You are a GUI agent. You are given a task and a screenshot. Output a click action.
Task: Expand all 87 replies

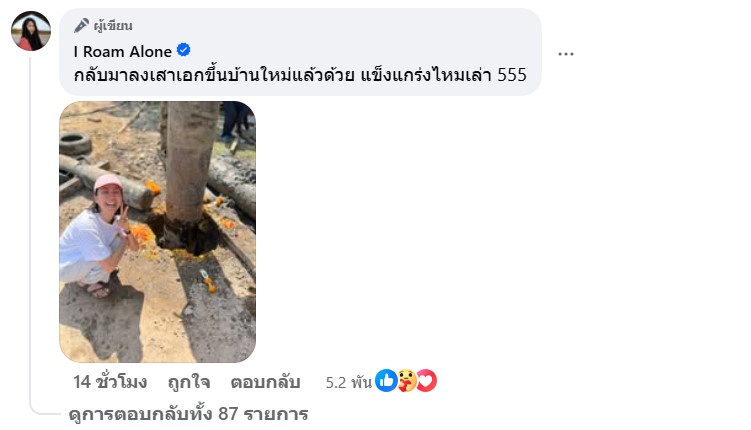point(189,414)
